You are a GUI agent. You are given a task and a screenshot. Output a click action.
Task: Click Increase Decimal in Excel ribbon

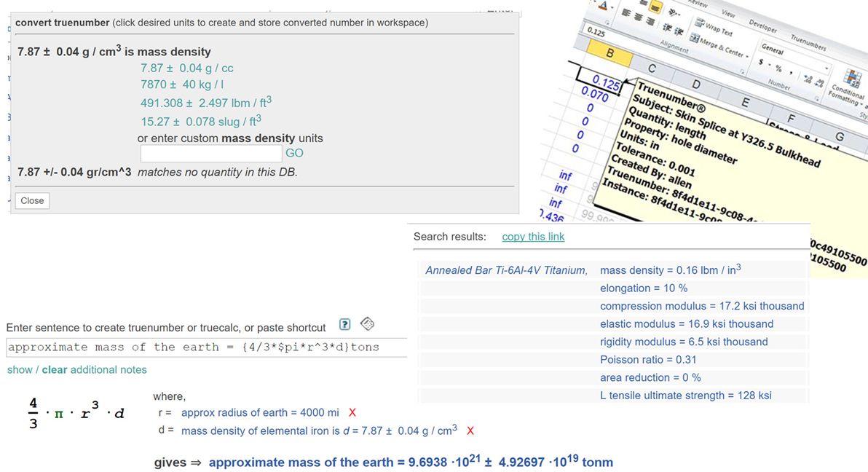[x=808, y=79]
